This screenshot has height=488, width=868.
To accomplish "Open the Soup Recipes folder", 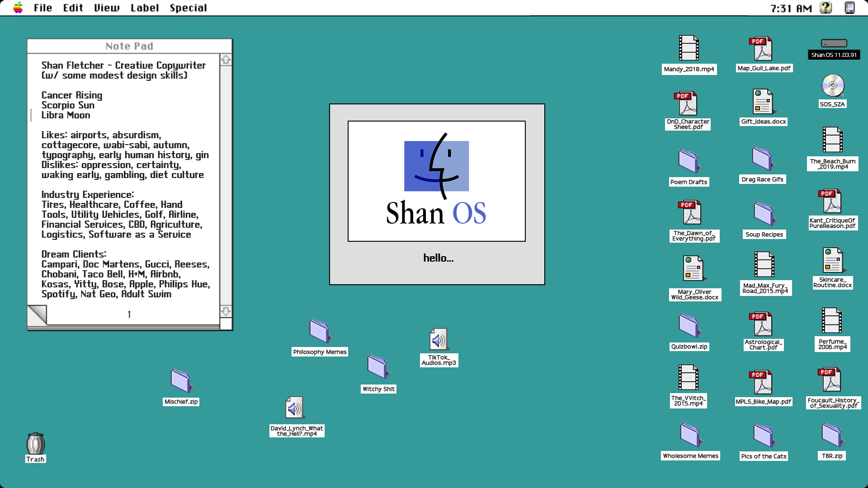I will [x=764, y=214].
